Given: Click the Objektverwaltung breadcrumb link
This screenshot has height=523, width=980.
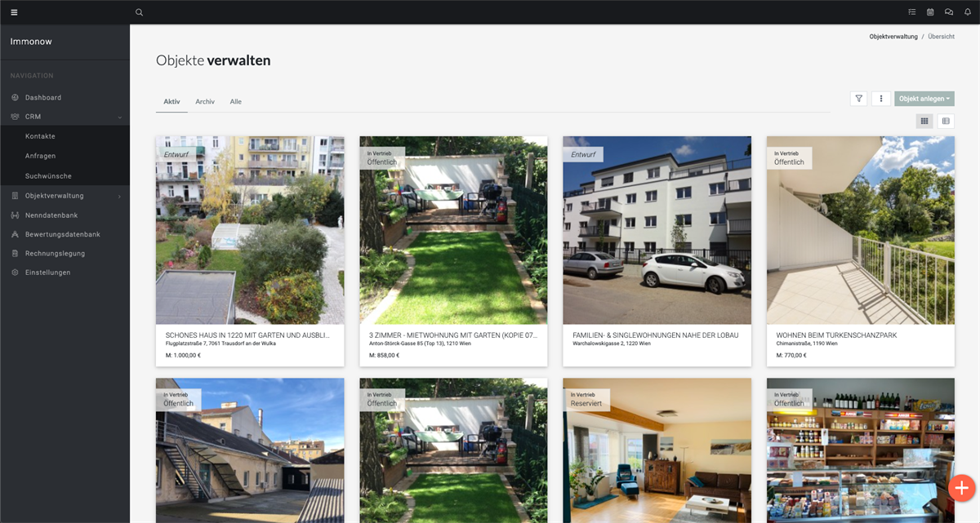Looking at the screenshot, I should 893,37.
